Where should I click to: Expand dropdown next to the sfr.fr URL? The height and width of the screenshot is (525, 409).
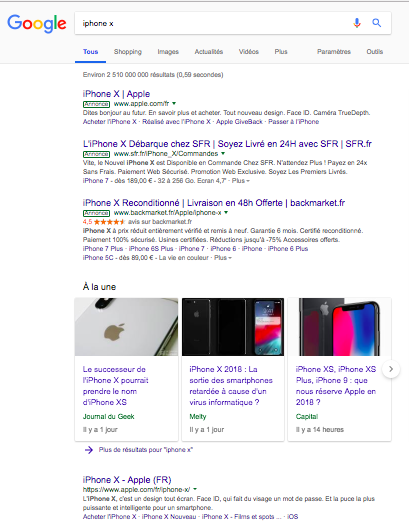click(x=223, y=153)
